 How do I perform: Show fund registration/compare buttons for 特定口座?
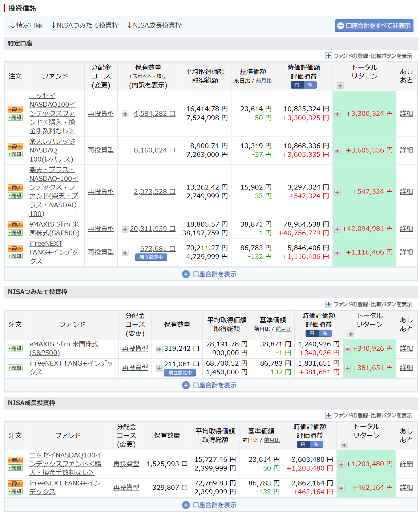[369, 56]
